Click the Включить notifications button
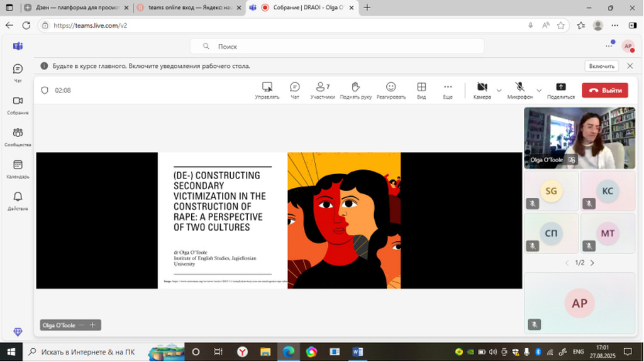644x362 pixels. click(x=602, y=66)
